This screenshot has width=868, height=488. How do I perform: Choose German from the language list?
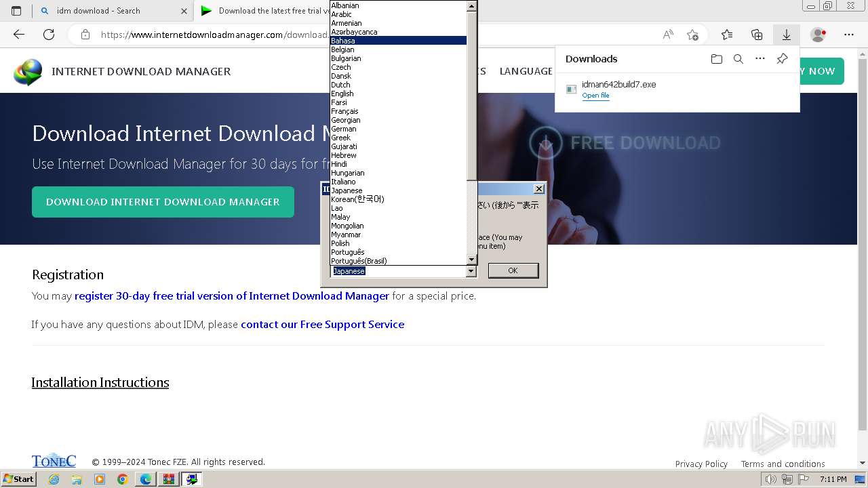pos(399,129)
